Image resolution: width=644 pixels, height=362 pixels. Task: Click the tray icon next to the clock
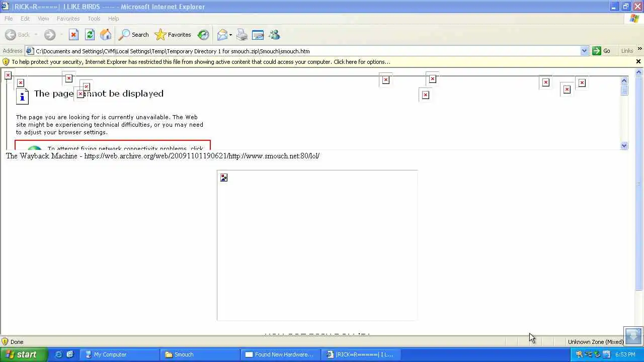click(x=606, y=354)
